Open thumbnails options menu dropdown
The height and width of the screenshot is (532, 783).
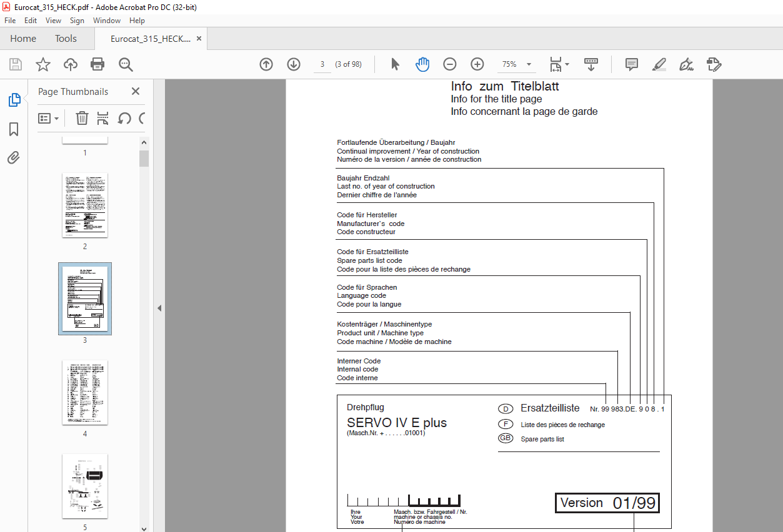[x=48, y=118]
